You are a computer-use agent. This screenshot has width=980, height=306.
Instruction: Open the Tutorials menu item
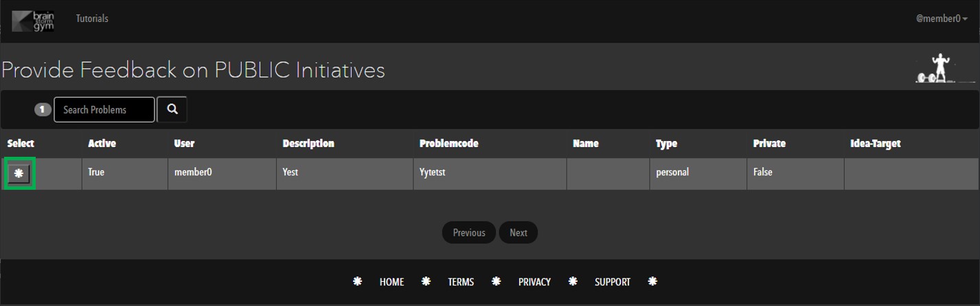coord(92,19)
